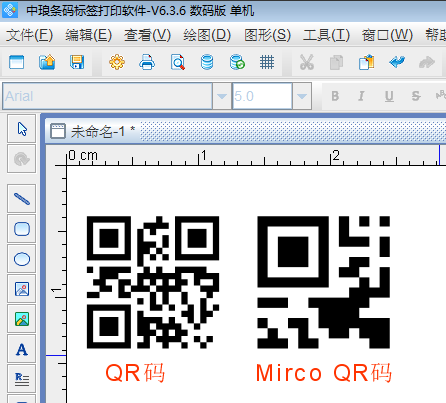The image size is (446, 403).
Task: Open the 图形(S) menu
Action: coord(267,35)
